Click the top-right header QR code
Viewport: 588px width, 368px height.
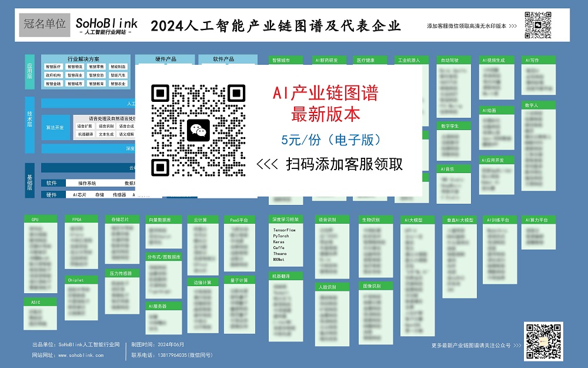(538, 25)
